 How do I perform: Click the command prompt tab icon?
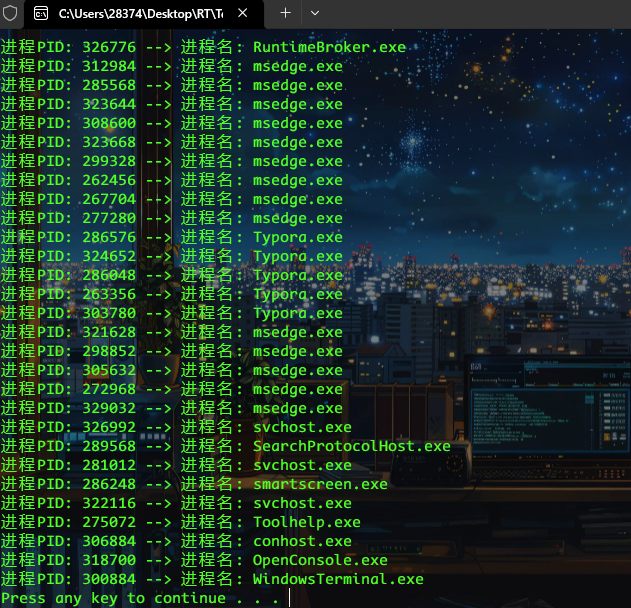pos(41,14)
